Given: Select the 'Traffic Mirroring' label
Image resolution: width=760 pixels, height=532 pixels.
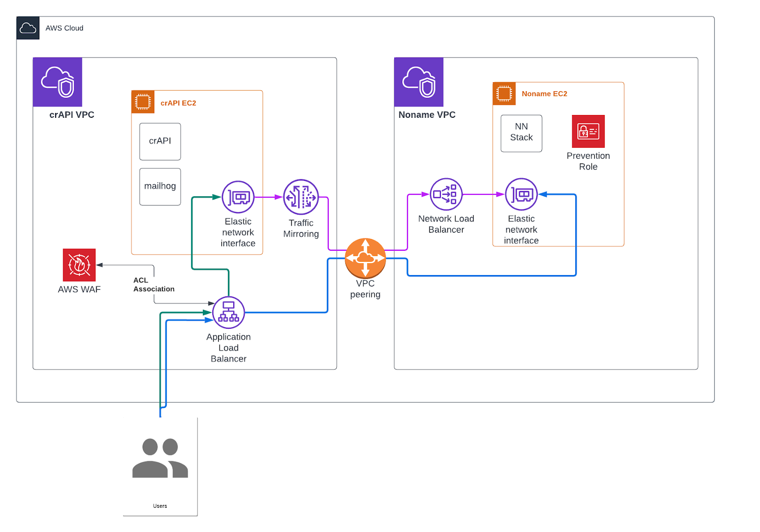Looking at the screenshot, I should 301,228.
